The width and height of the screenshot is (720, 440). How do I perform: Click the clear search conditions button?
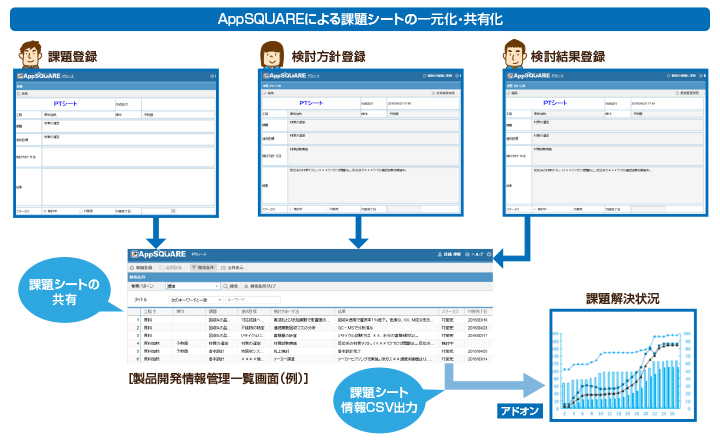click(260, 286)
